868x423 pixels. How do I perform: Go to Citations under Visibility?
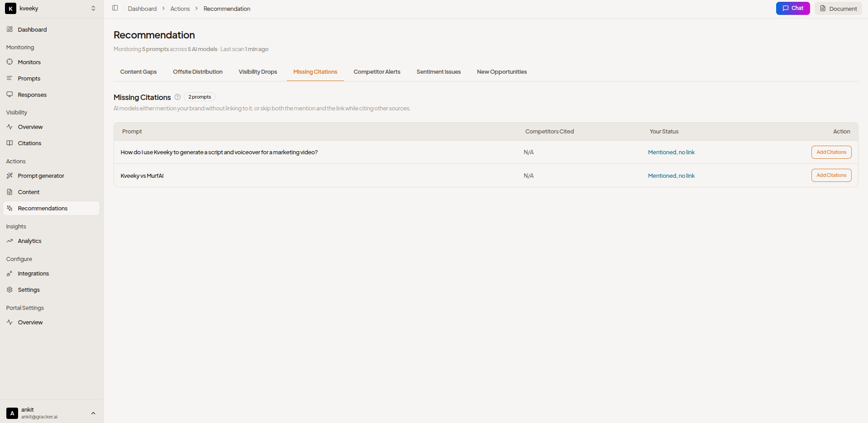click(x=29, y=143)
